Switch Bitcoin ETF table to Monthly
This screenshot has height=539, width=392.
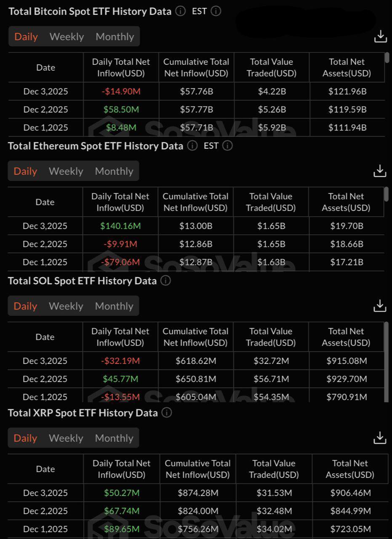click(x=115, y=37)
